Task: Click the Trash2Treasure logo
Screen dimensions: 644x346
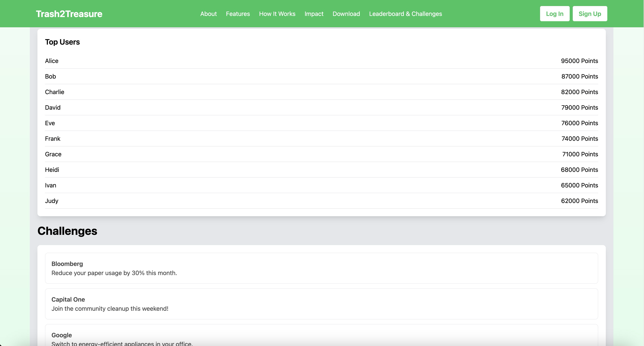Action: 69,14
